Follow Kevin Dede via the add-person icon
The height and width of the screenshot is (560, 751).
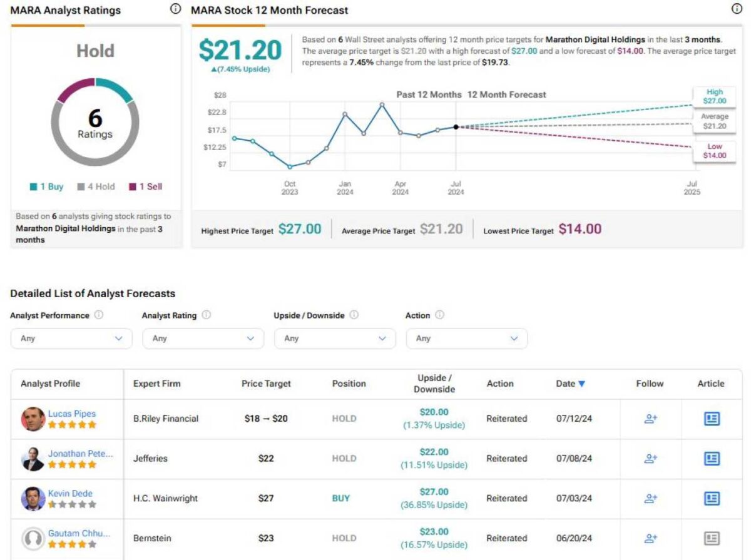click(650, 499)
